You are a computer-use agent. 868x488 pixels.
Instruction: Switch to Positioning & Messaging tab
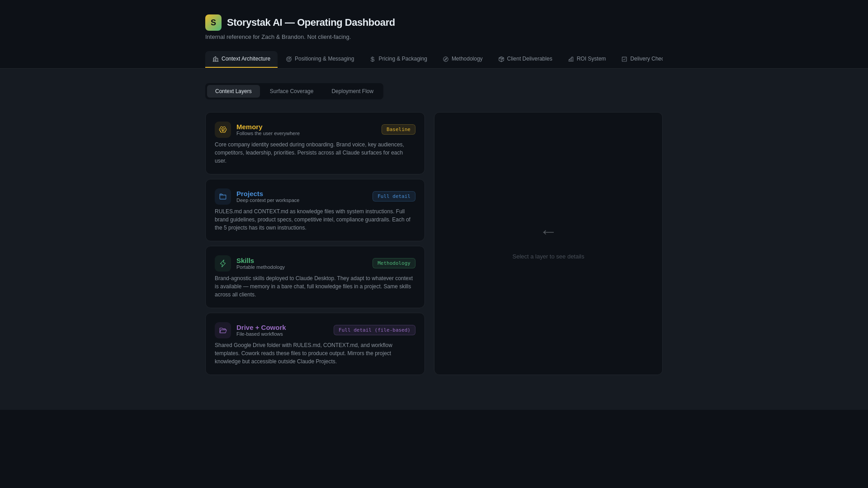pyautogui.click(x=320, y=59)
